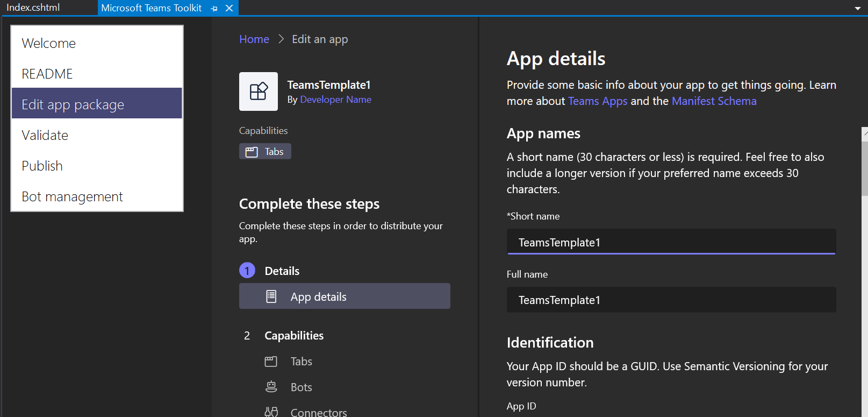The width and height of the screenshot is (868, 417).
Task: Open the Teams Apps link
Action: [x=598, y=101]
